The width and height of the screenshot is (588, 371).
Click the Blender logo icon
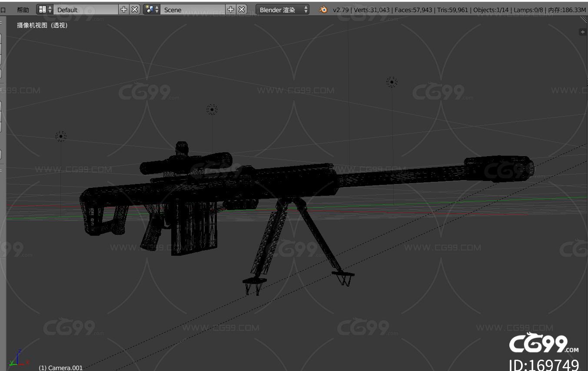[x=323, y=10]
